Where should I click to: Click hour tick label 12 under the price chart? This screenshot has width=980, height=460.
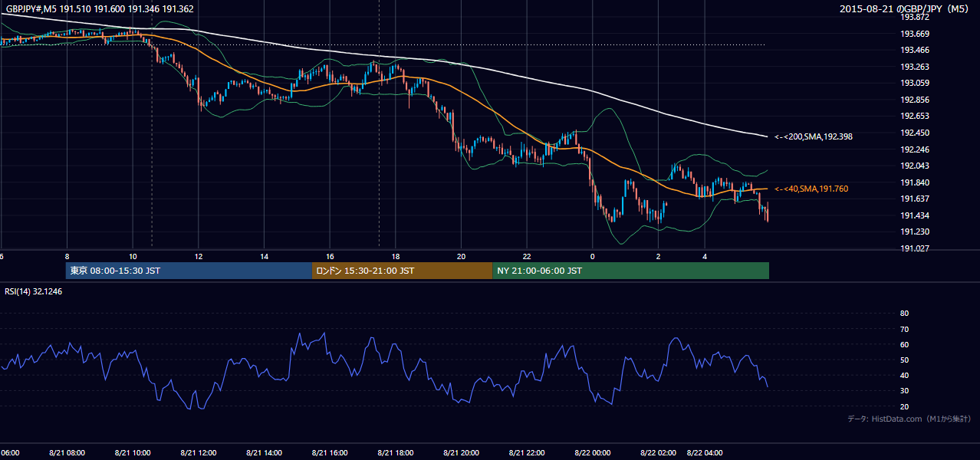199,256
